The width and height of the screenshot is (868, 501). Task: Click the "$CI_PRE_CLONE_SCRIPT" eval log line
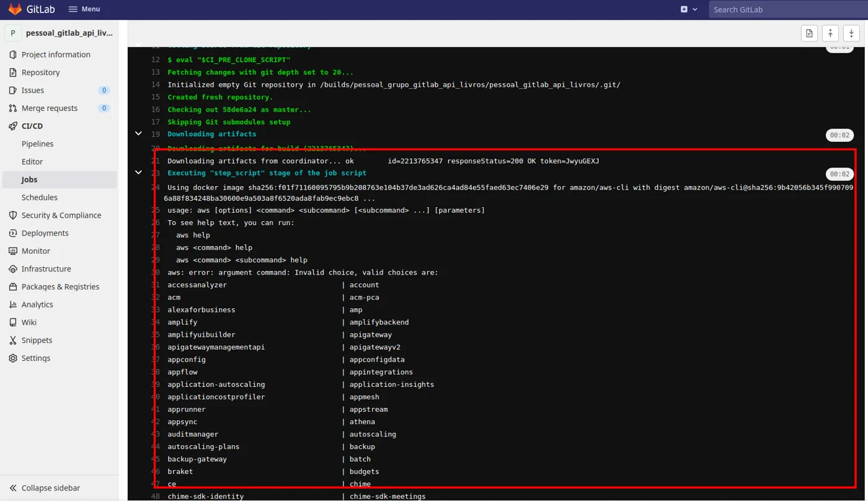coord(229,60)
